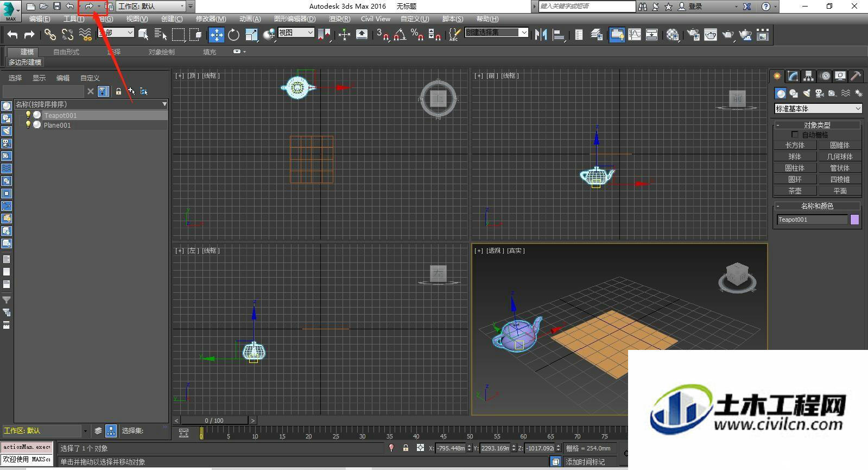Click the Rectangular Selection Region icon
868x470 pixels.
(178, 35)
